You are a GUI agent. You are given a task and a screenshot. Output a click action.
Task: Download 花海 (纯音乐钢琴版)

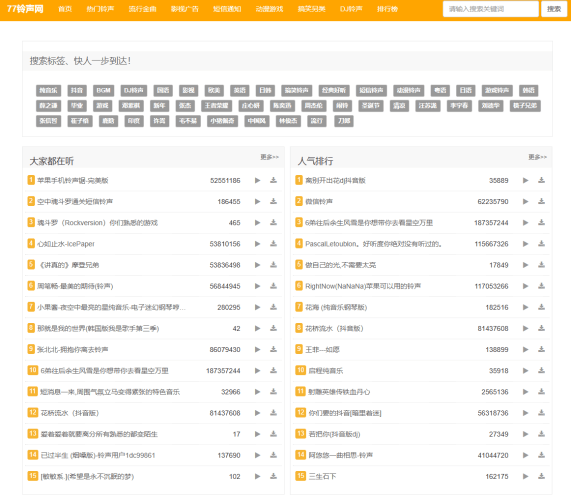(542, 307)
